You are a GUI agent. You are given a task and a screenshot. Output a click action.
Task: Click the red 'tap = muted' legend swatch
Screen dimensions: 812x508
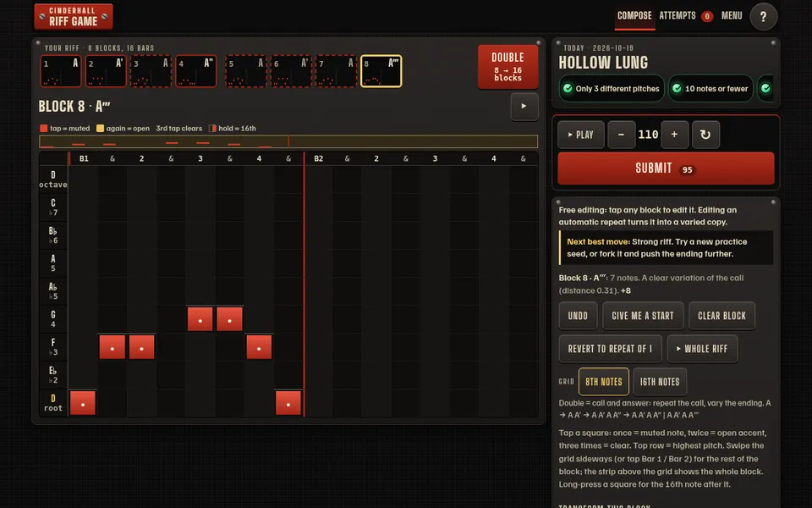[x=43, y=129]
